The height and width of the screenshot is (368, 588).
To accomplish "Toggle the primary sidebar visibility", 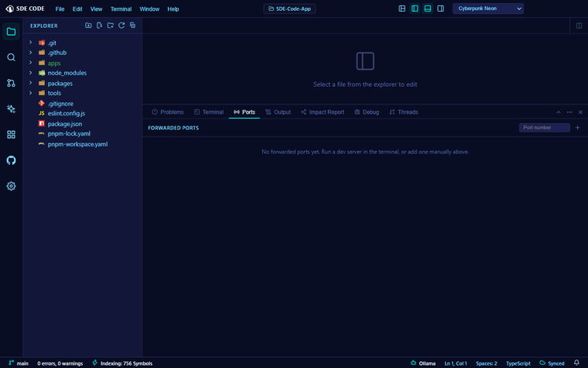I will (x=415, y=9).
